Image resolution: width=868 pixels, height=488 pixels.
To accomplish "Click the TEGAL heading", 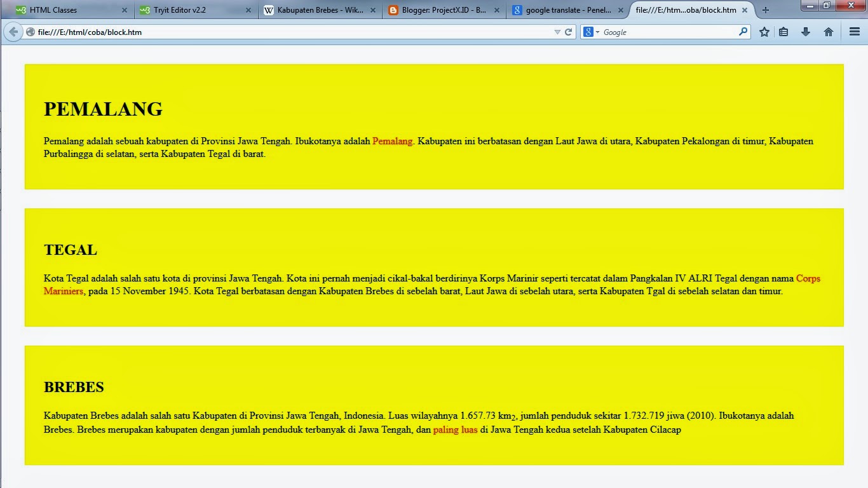I will (71, 250).
